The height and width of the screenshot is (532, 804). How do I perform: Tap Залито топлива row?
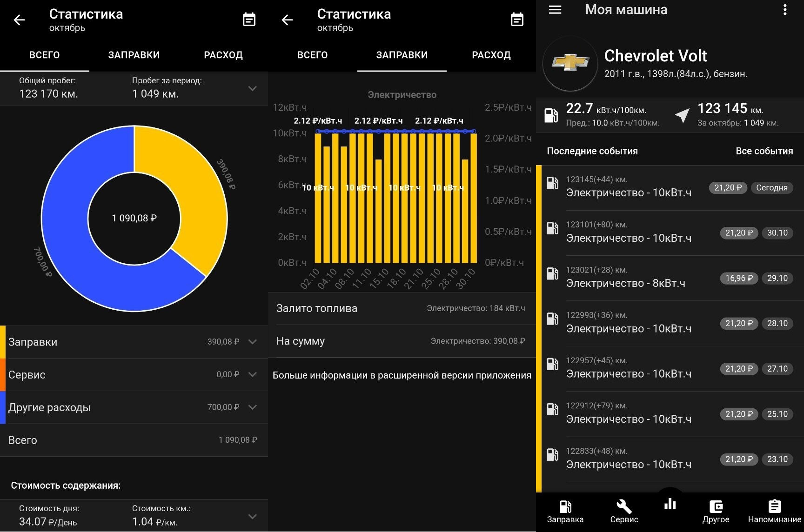pyautogui.click(x=402, y=308)
